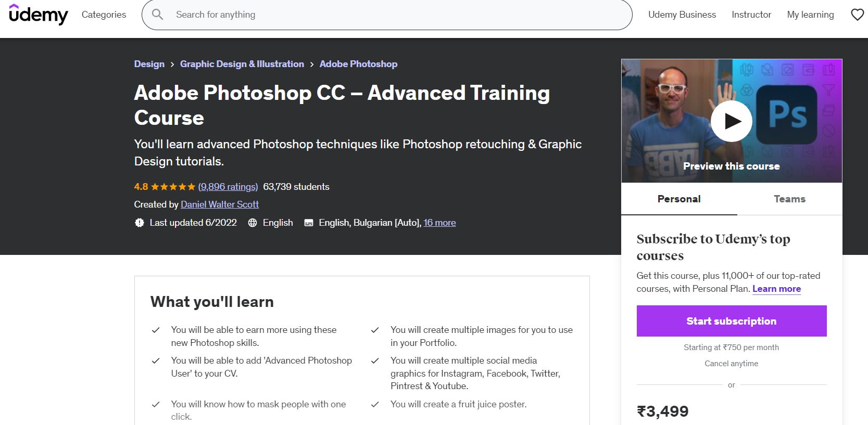Click the closed captions icon
The width and height of the screenshot is (868, 425).
click(x=309, y=223)
